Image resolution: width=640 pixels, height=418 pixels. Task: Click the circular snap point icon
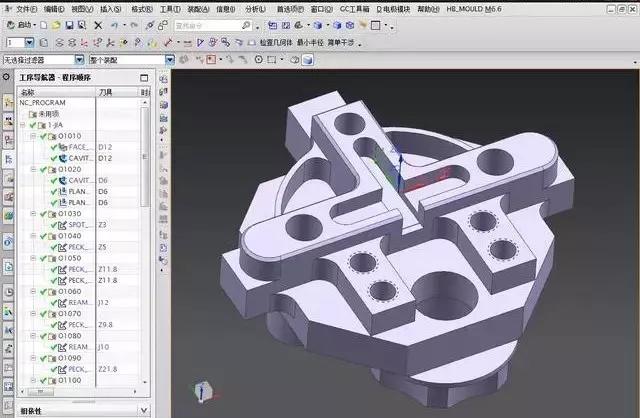point(258,60)
